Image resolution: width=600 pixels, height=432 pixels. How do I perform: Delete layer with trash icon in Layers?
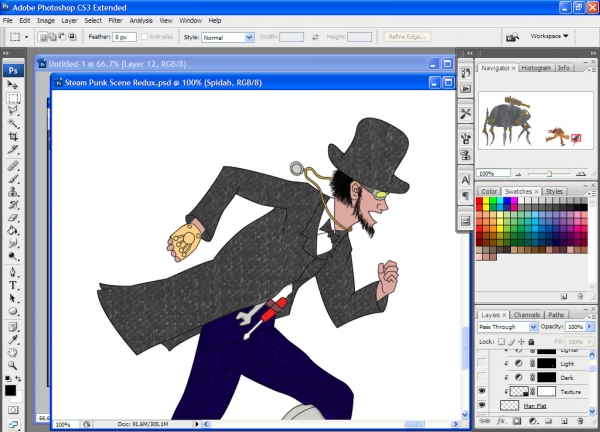(x=580, y=421)
